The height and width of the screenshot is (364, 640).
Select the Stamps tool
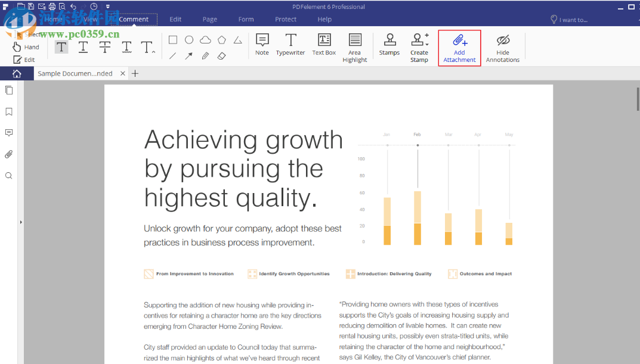(389, 45)
